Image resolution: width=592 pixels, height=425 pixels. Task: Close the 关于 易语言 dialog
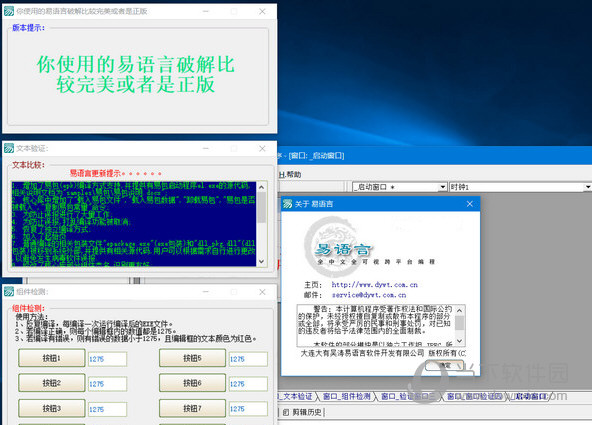point(470,204)
